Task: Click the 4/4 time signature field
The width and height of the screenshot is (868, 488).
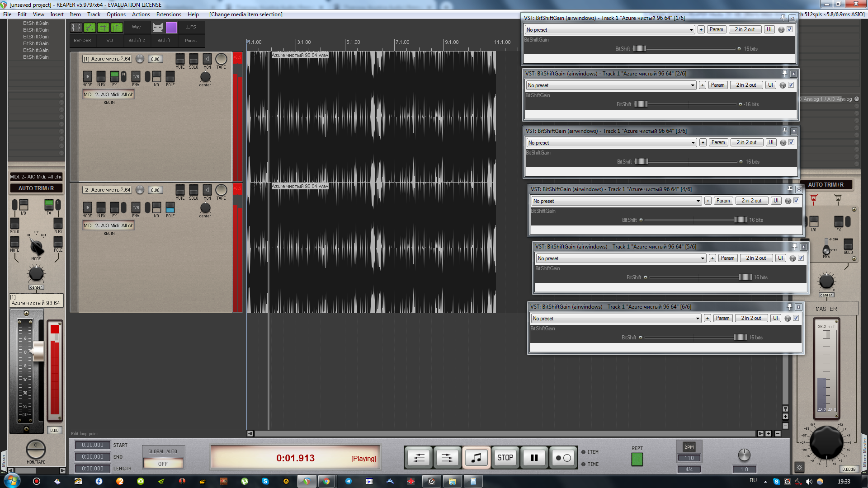Action: 689,469
